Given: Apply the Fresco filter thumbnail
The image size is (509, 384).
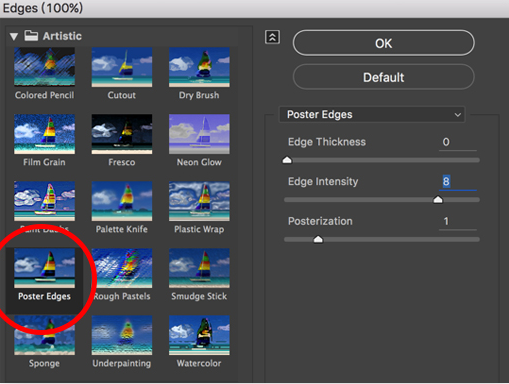Looking at the screenshot, I should coord(122,134).
